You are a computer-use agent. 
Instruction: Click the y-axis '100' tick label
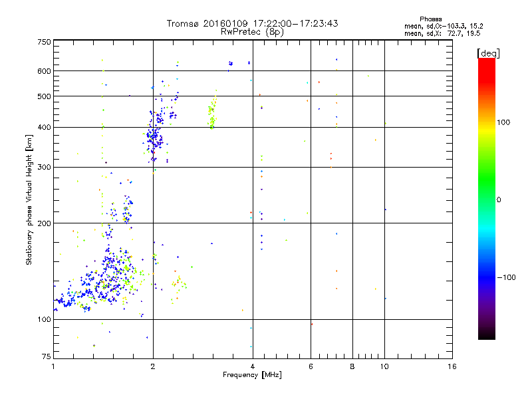(44, 319)
